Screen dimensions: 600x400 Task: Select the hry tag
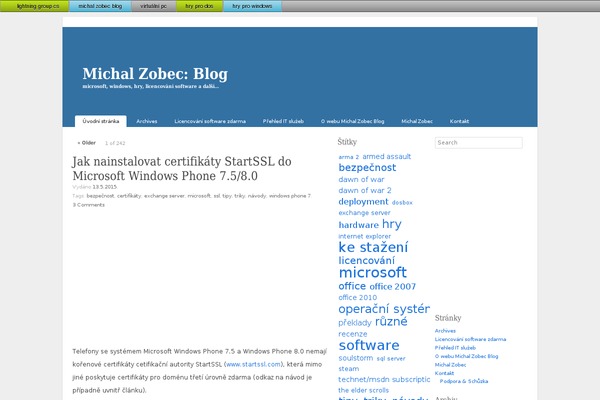point(392,224)
